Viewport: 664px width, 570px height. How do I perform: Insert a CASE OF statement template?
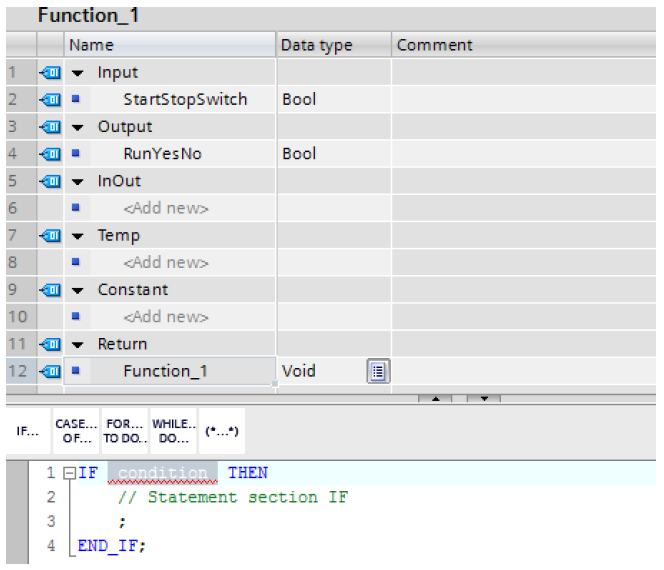click(76, 431)
